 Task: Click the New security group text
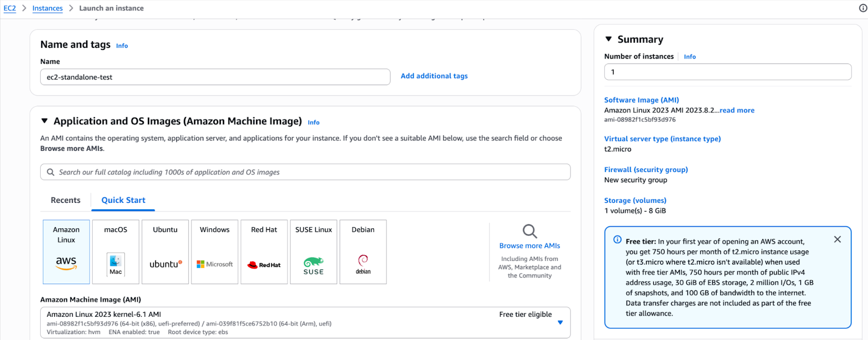636,180
